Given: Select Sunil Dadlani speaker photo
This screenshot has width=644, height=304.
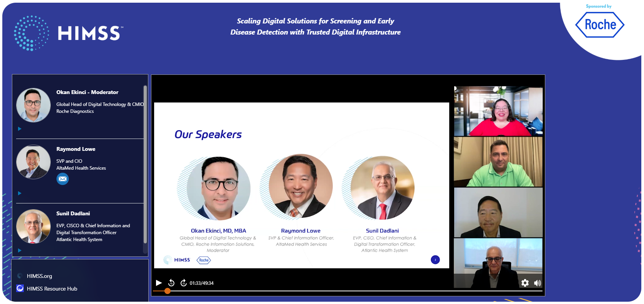Looking at the screenshot, I should (x=33, y=226).
